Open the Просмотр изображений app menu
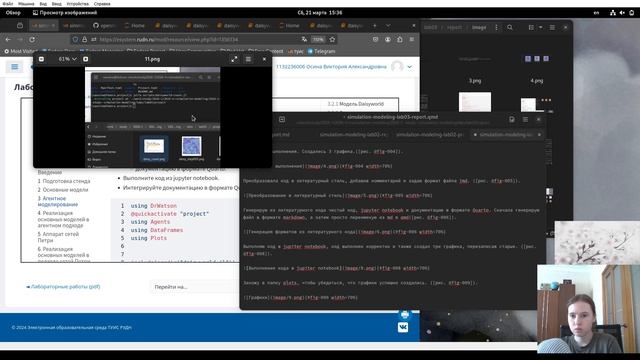Screen dimensions: 640x360 (65, 13)
